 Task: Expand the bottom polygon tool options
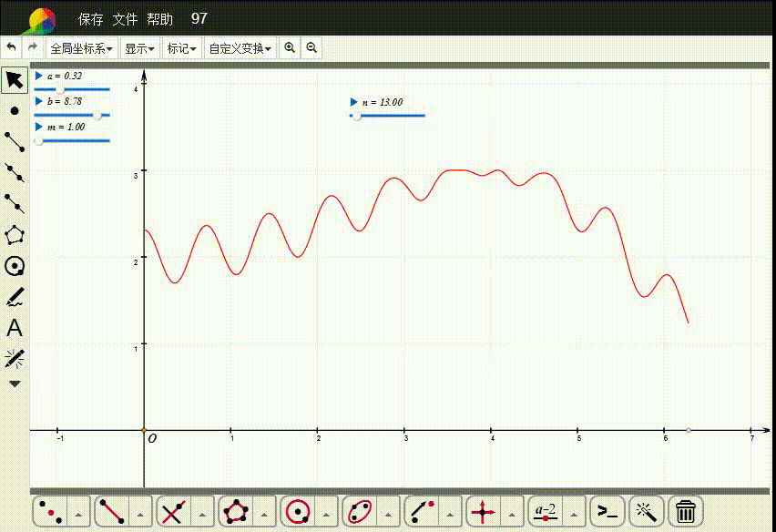coord(264,514)
